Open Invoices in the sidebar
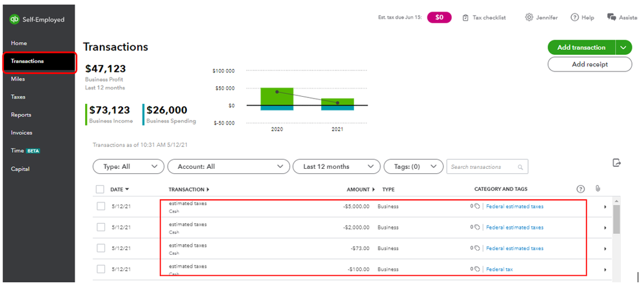The image size is (644, 292). 21,133
